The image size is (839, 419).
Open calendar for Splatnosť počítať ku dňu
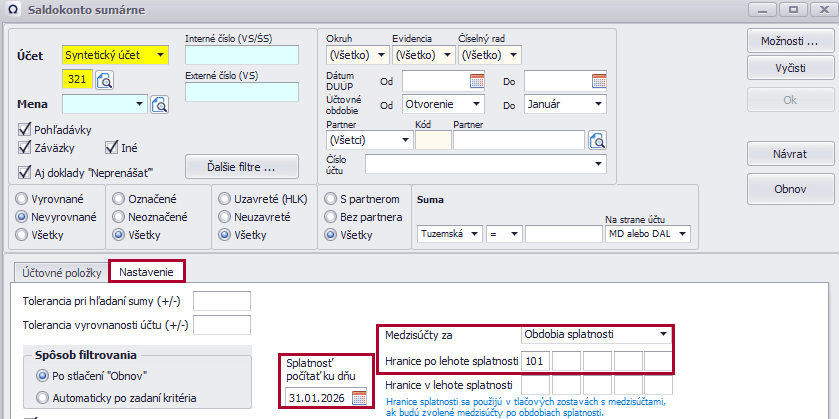(359, 398)
